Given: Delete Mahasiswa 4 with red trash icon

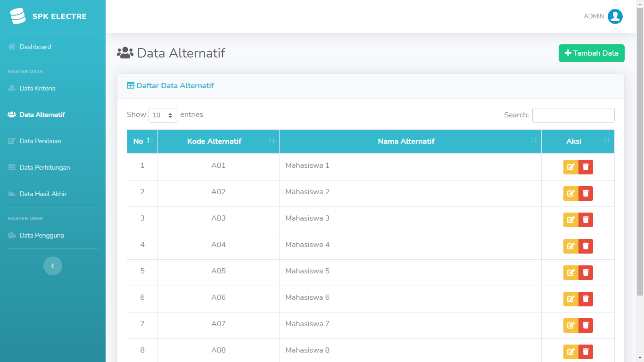Looking at the screenshot, I should pyautogui.click(x=586, y=246).
